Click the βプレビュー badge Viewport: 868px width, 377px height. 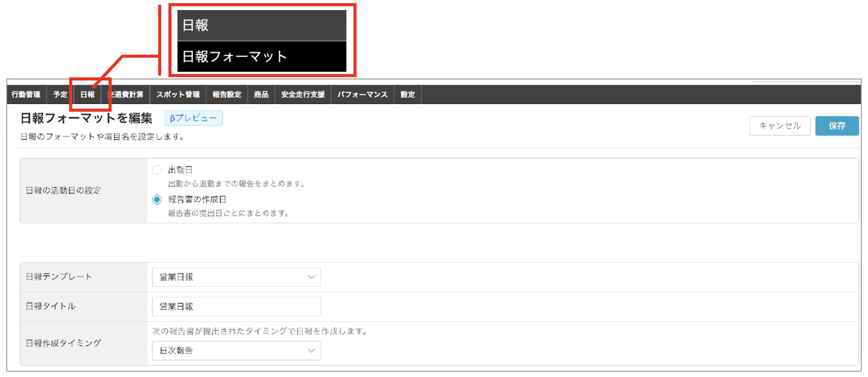[x=193, y=118]
